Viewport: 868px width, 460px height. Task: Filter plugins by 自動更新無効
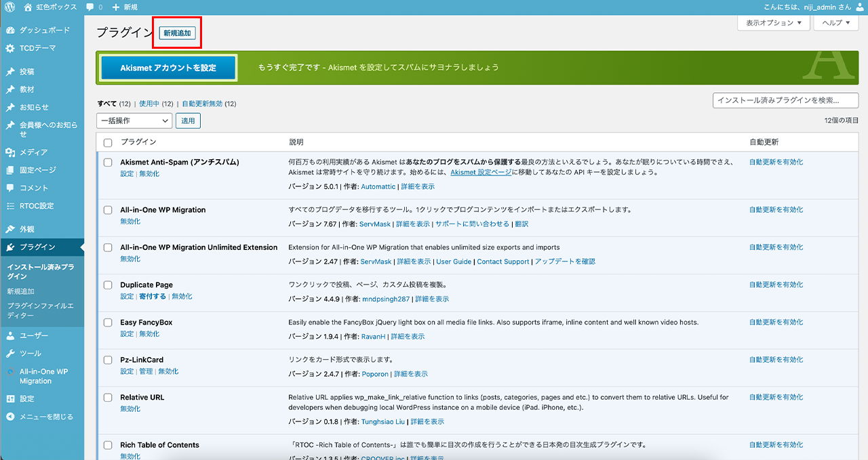(202, 104)
